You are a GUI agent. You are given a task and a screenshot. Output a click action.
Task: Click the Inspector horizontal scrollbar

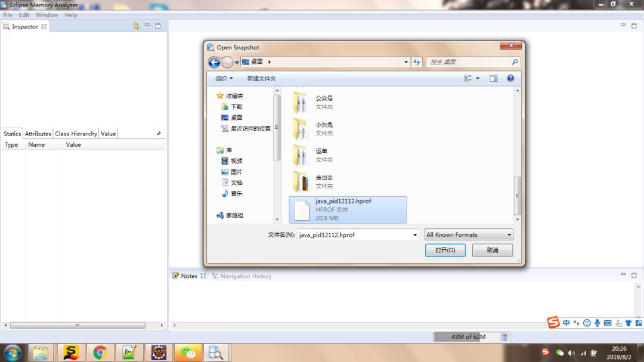coord(78,326)
